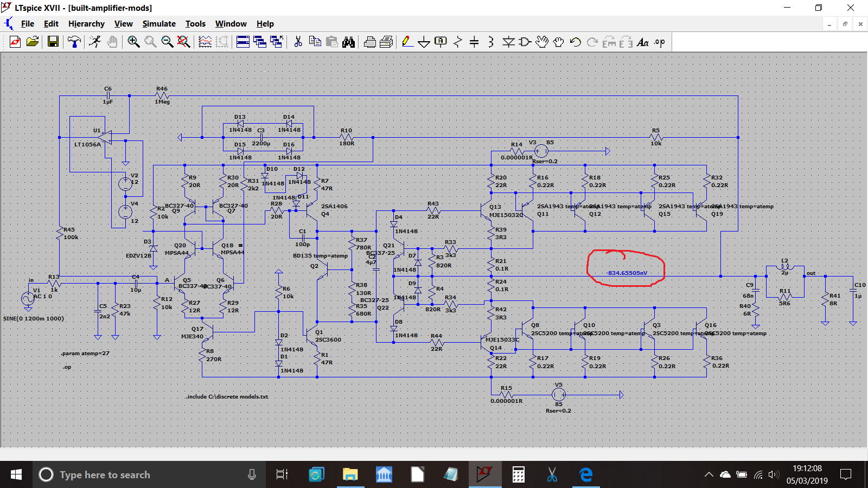The width and height of the screenshot is (868, 488).
Task: Open Task View from the taskbar
Action: [x=282, y=475]
